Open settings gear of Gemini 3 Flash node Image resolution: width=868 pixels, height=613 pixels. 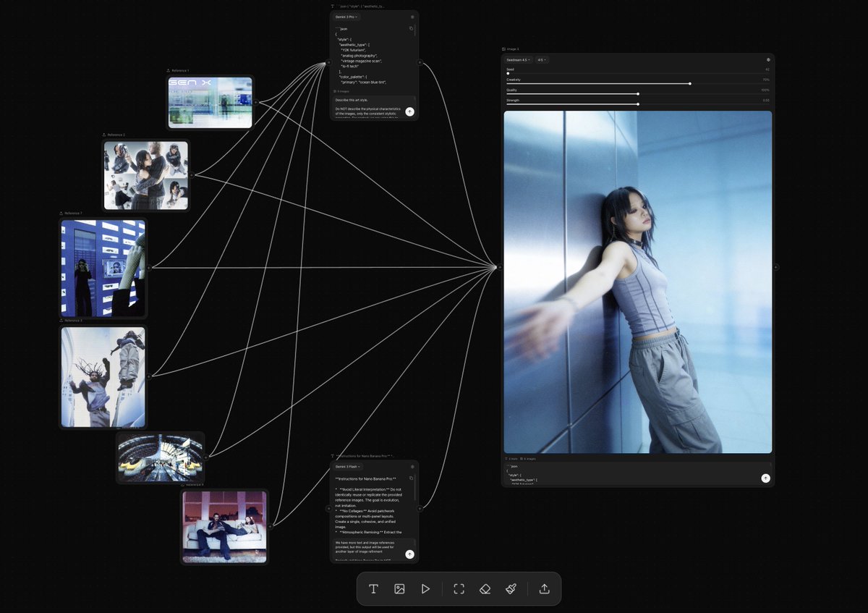(412, 467)
